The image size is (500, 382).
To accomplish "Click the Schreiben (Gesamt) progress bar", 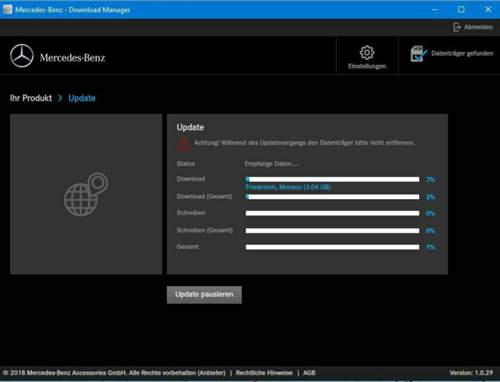I will [332, 230].
